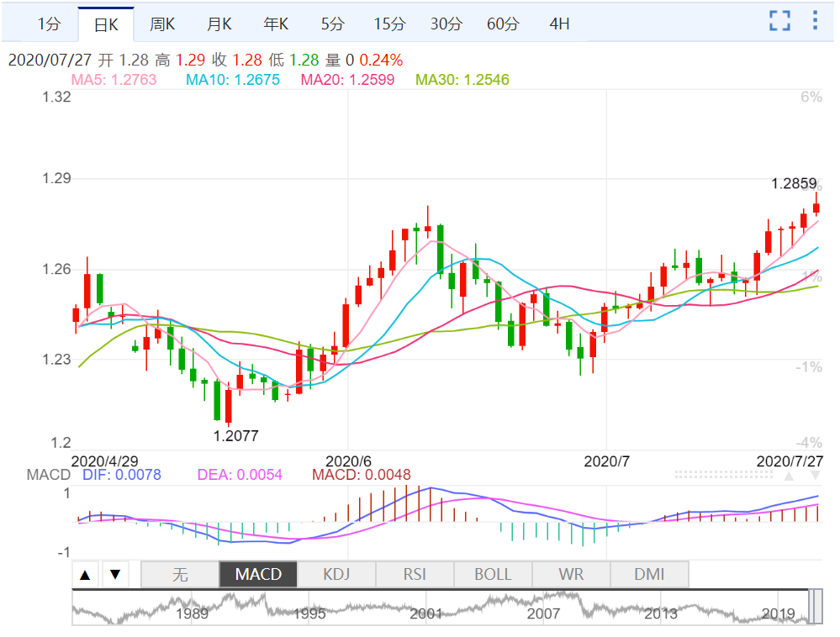Viewport: 840px width, 637px height.
Task: Show the KDJ indicator
Action: tap(336, 575)
